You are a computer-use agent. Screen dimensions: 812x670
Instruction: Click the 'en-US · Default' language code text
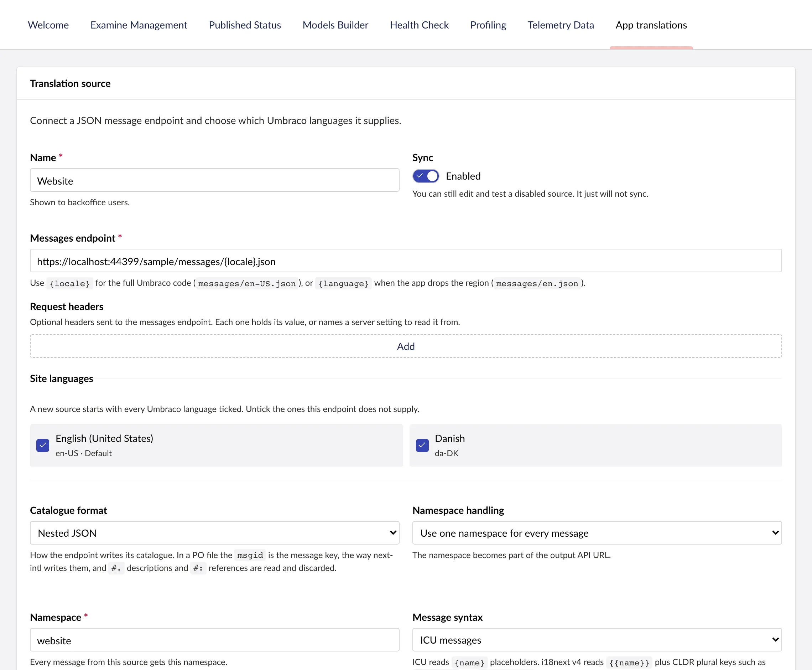coord(84,453)
